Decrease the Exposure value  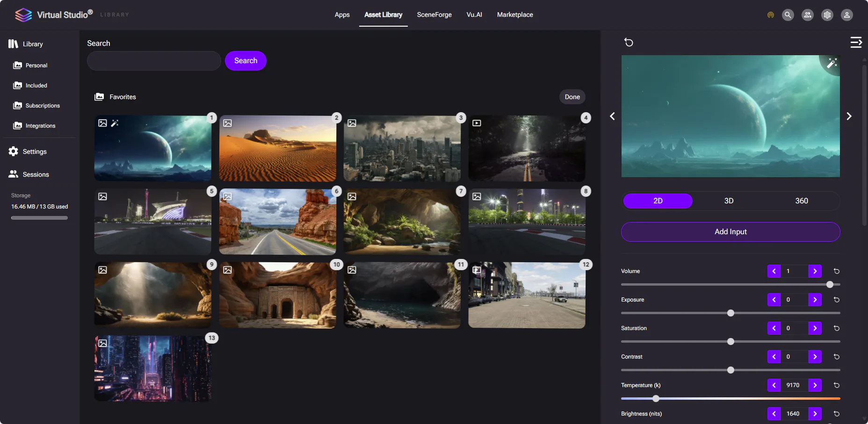click(774, 300)
